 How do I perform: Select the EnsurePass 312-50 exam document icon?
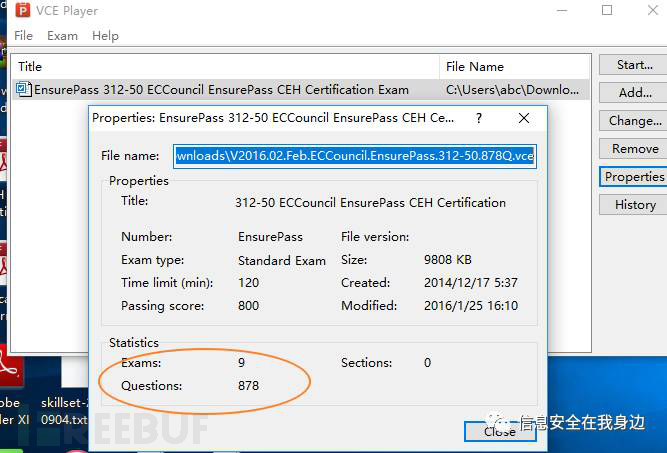tap(23, 89)
